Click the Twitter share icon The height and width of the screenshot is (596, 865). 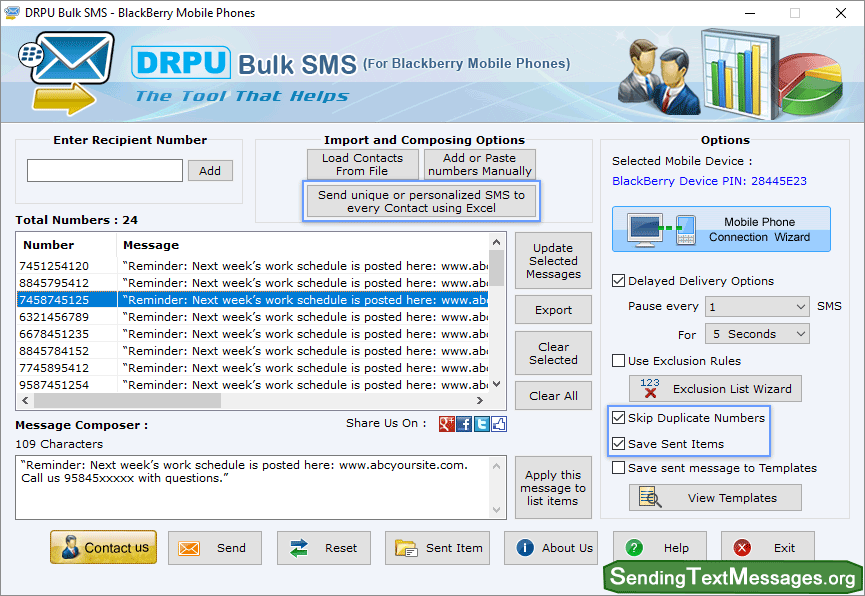pos(482,424)
